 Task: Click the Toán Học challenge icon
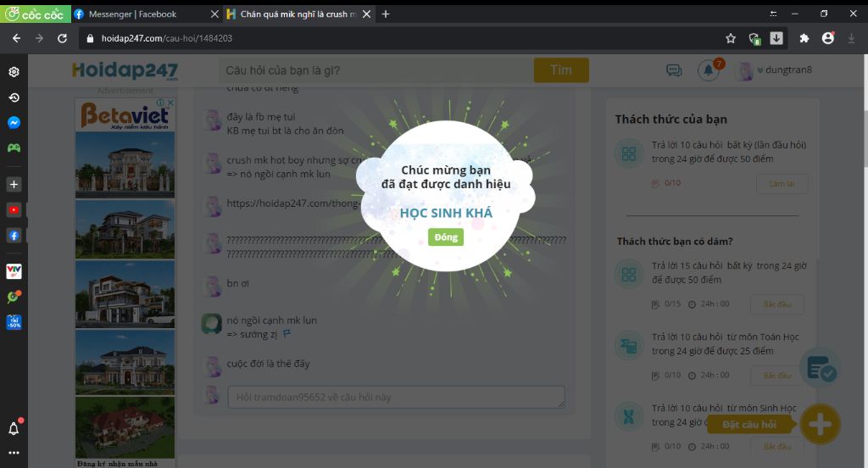click(x=629, y=345)
